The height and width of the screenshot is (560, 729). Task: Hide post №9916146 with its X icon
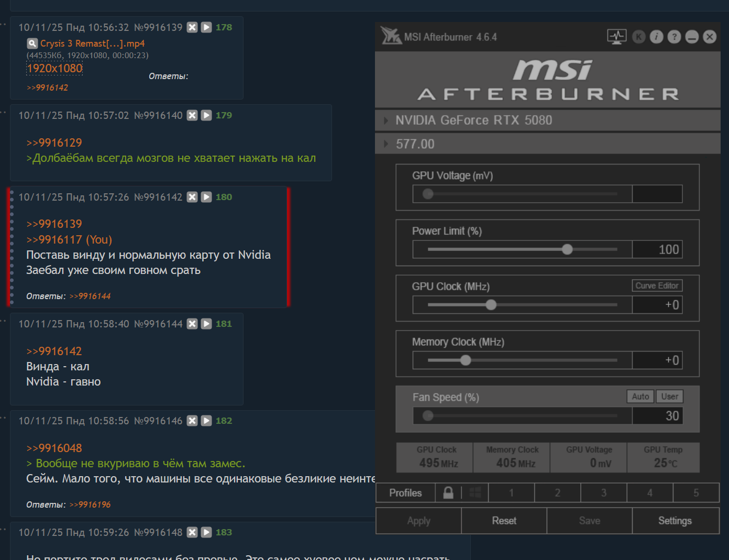click(192, 421)
